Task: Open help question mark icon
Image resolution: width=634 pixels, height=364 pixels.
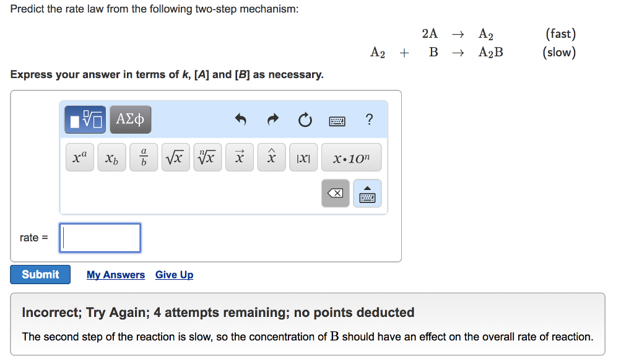Action: (x=369, y=119)
